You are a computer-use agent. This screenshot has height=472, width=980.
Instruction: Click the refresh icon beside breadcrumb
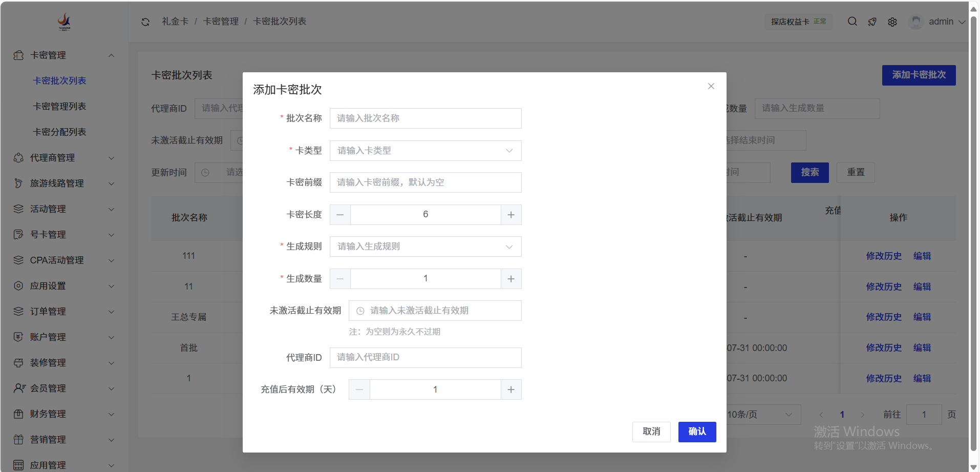click(145, 22)
